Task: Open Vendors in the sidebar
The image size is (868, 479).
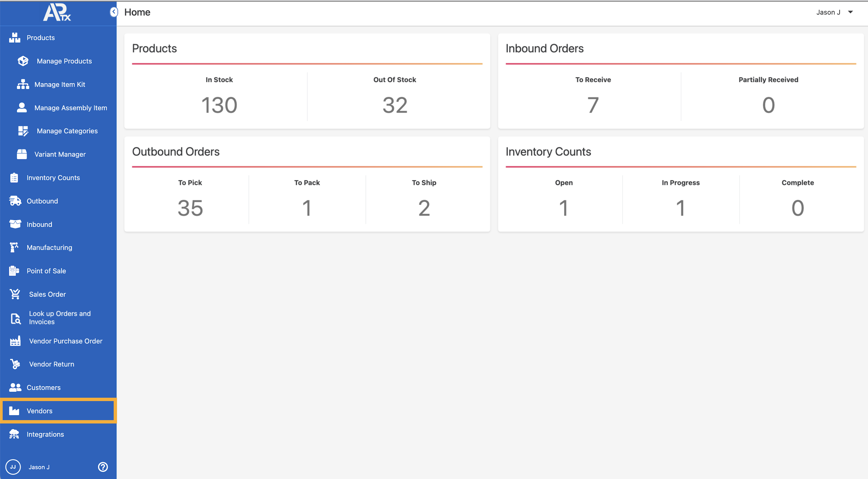Action: [x=39, y=411]
